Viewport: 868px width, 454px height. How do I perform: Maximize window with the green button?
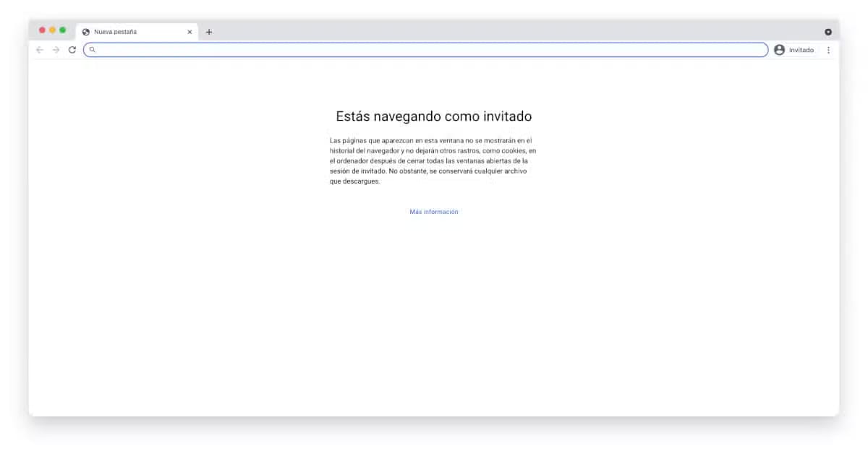coord(62,30)
